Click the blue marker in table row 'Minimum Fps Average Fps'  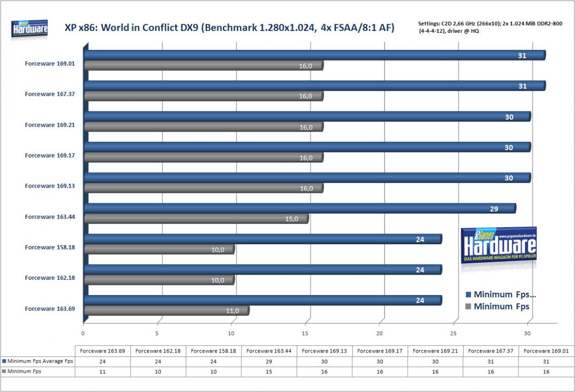coord(4,361)
